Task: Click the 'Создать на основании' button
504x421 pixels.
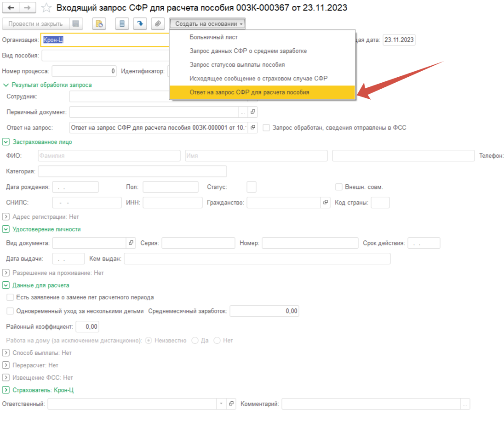Action: [207, 23]
